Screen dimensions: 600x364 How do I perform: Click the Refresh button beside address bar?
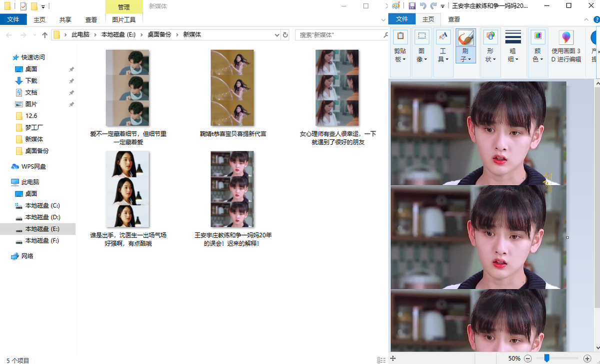(x=285, y=35)
